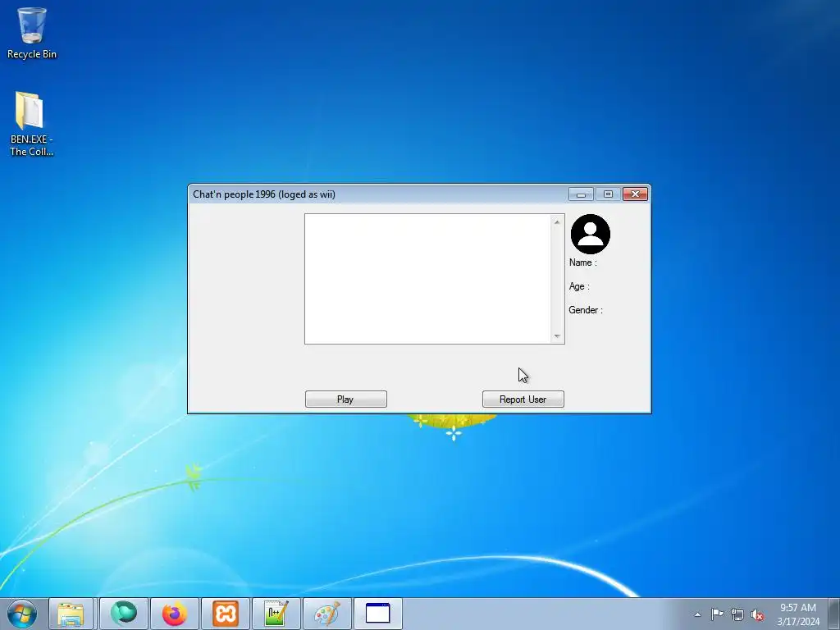Click the chat box scroll up arrow

coord(557,221)
